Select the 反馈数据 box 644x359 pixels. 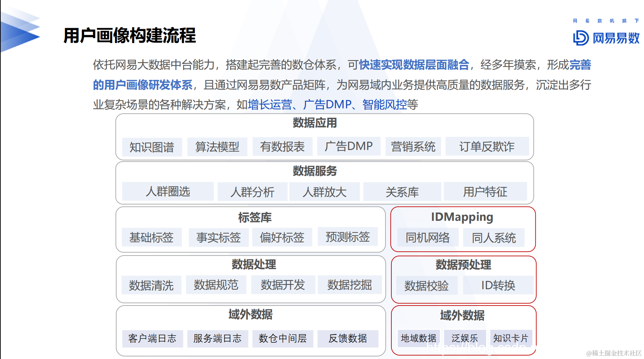348,339
